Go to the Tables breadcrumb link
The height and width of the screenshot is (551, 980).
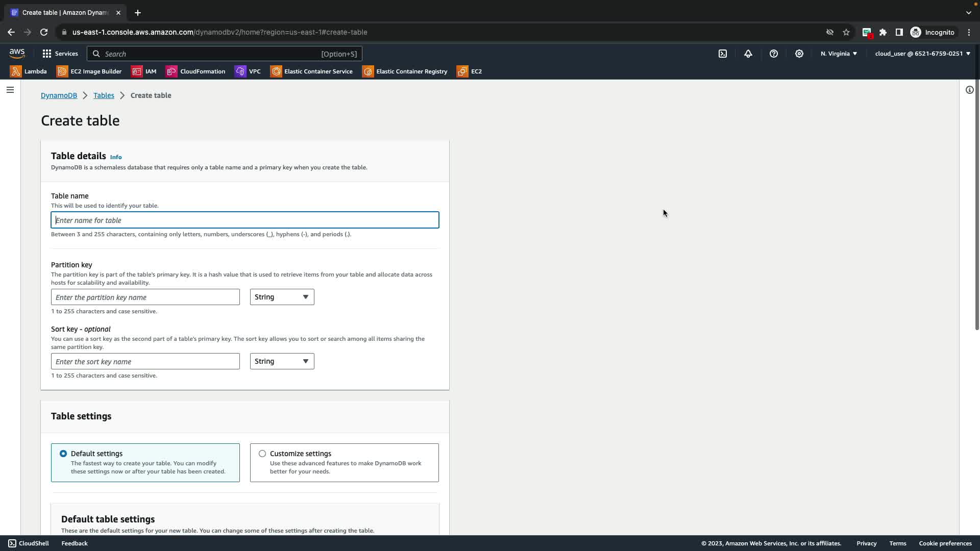pos(104,95)
